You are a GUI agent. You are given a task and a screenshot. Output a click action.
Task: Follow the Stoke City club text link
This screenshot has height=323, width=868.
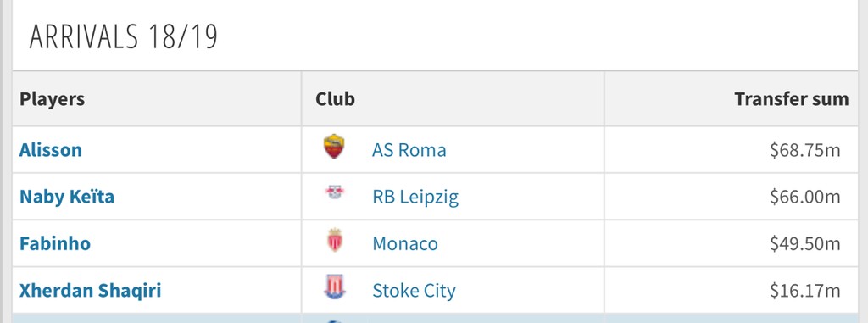click(x=414, y=291)
